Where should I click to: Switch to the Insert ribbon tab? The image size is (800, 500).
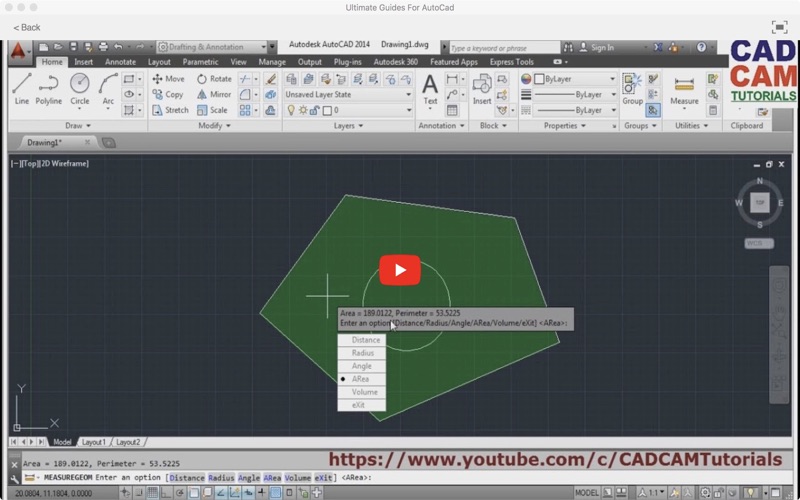click(x=84, y=62)
